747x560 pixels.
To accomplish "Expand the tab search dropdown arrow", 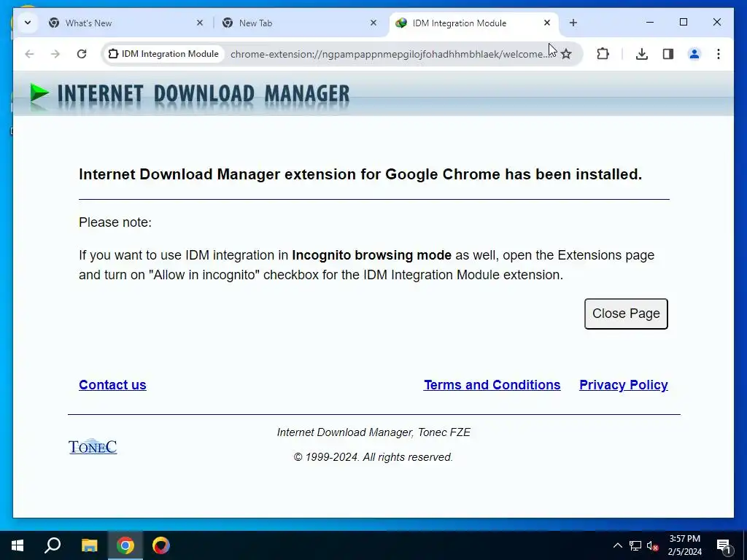I will [x=28, y=23].
